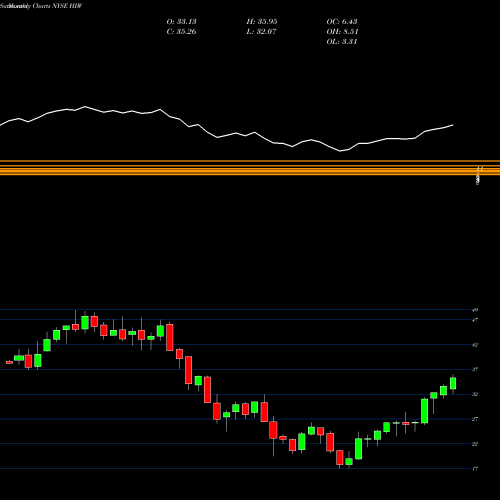This screenshot has height=500, width=500.
Task: Click the high value 'H: 35.95'
Action: click(x=262, y=22)
